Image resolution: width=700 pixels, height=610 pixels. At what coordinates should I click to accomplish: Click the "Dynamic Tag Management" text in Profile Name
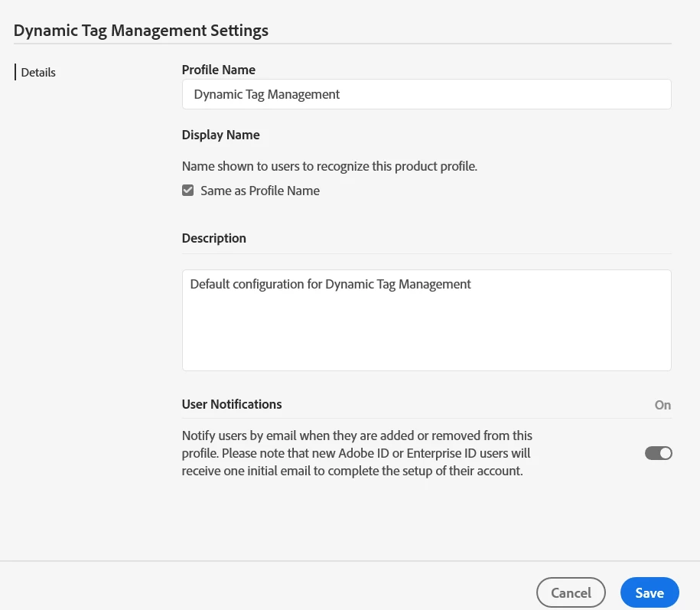tap(267, 94)
